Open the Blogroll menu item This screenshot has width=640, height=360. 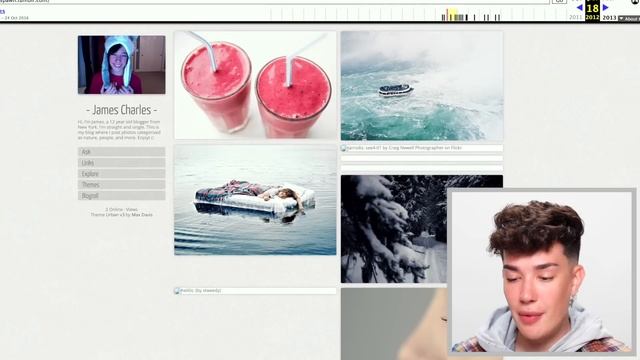(122, 196)
